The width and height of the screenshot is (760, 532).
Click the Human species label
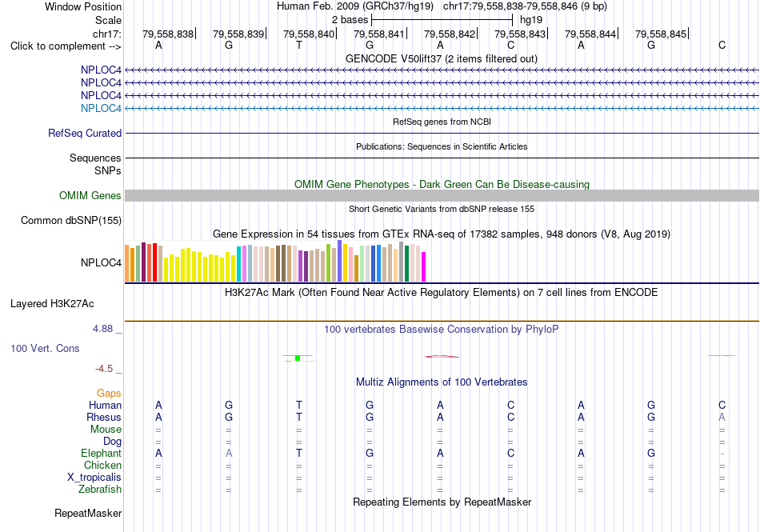pos(105,405)
